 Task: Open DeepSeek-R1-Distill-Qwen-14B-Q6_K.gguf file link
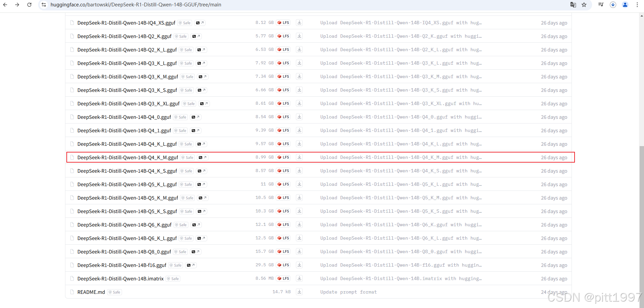coord(124,225)
